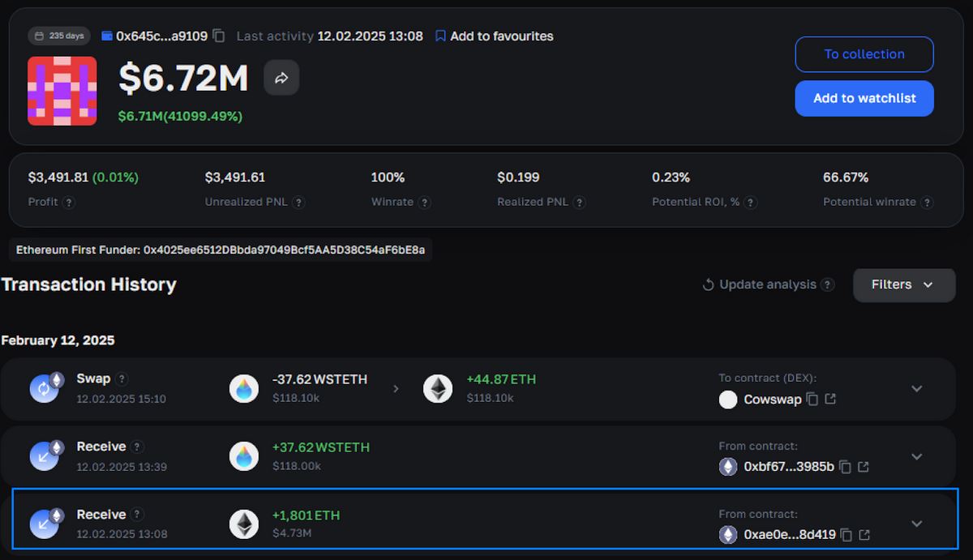This screenshot has width=973, height=560.
Task: Click the WSTETH token icon in Swap row
Action: pos(244,389)
